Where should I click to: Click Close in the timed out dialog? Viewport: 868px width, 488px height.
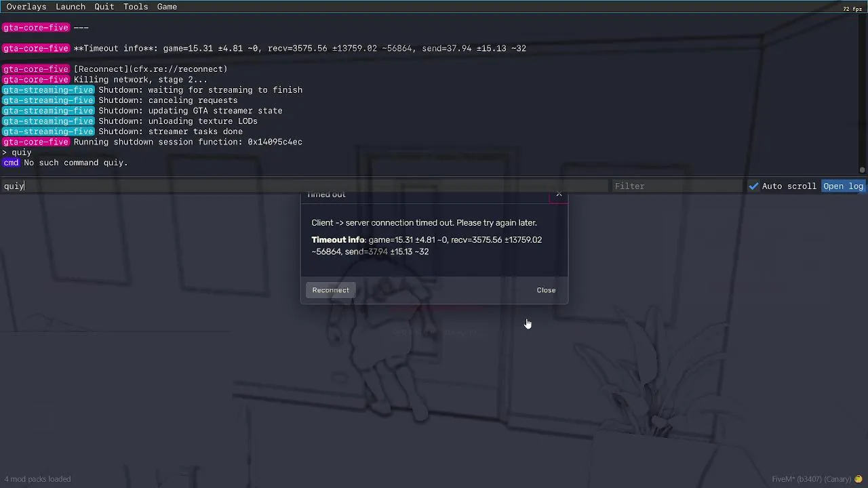pos(546,290)
